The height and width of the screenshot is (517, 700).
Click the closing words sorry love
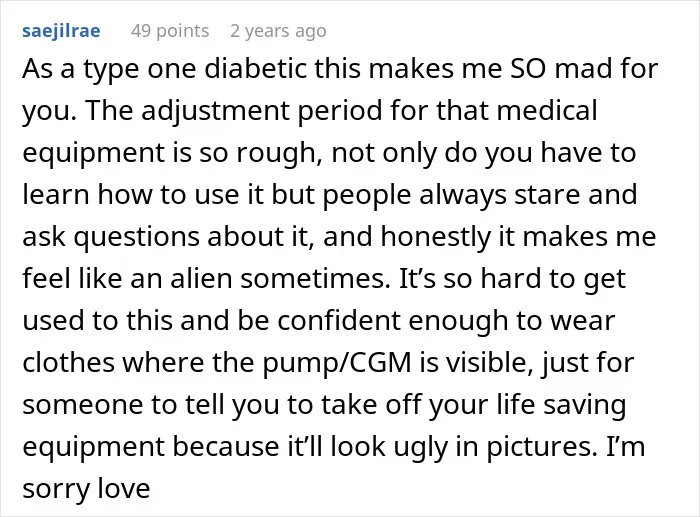coord(86,489)
